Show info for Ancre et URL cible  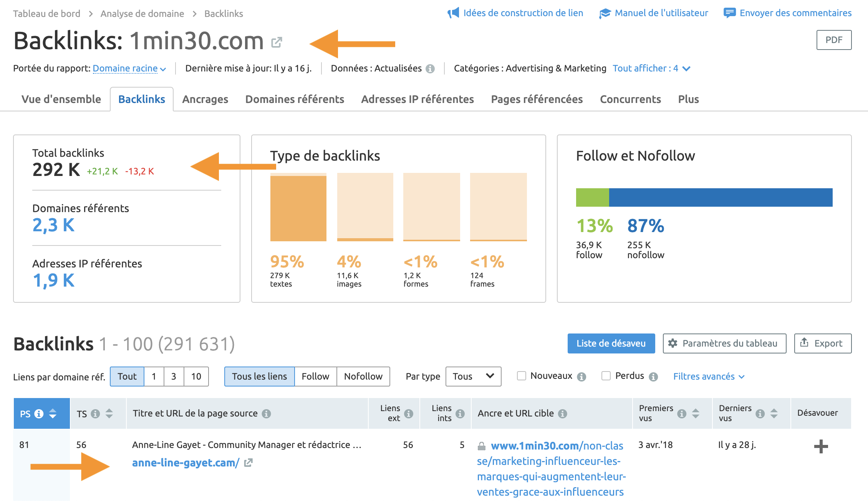tap(563, 414)
